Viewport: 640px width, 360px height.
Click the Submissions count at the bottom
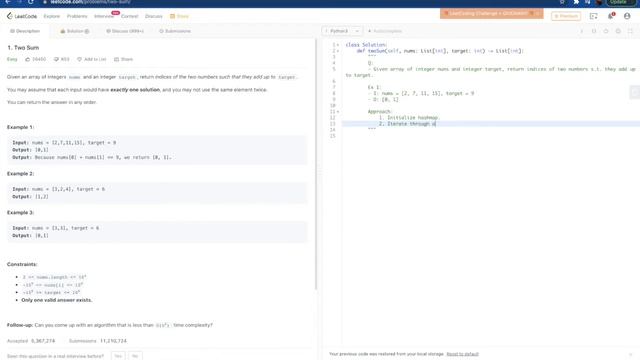tap(98, 341)
